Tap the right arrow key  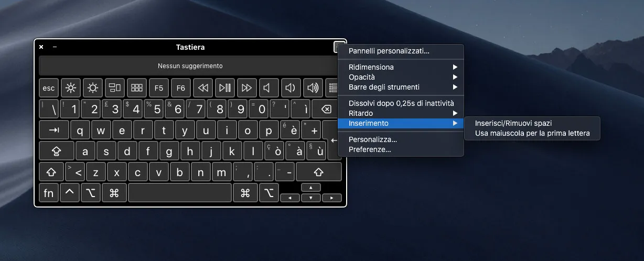click(332, 198)
